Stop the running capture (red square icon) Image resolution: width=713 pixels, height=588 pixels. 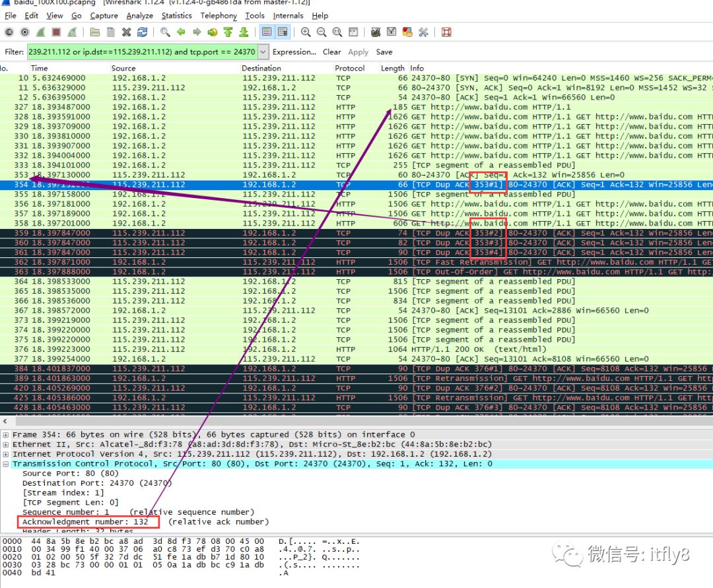[56, 32]
